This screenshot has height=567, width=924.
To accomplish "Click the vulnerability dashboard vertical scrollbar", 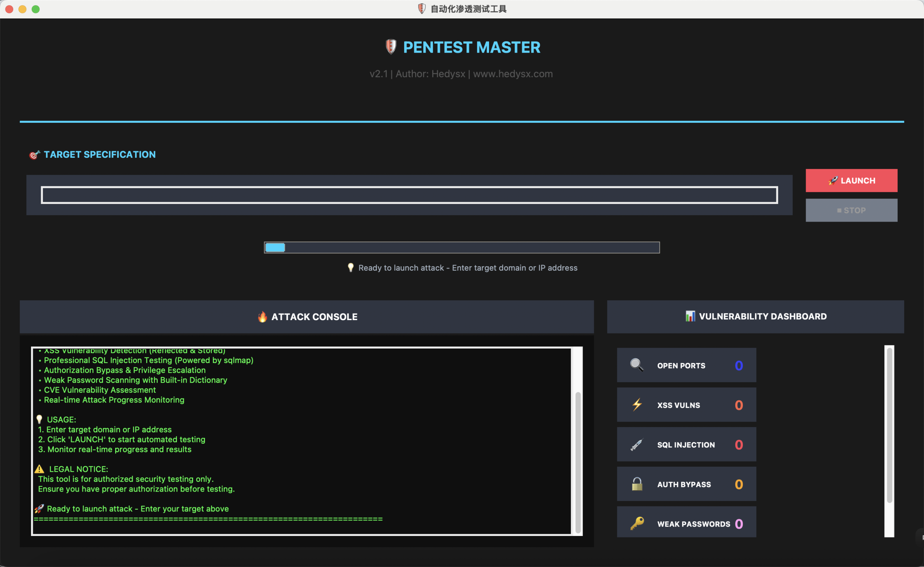I will click(889, 426).
